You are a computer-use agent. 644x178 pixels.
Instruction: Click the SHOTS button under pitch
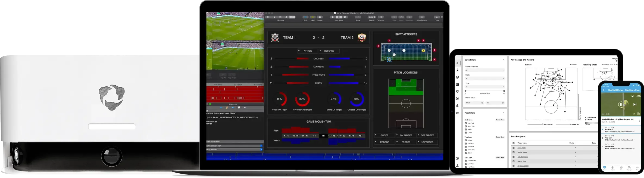pyautogui.click(x=384, y=135)
